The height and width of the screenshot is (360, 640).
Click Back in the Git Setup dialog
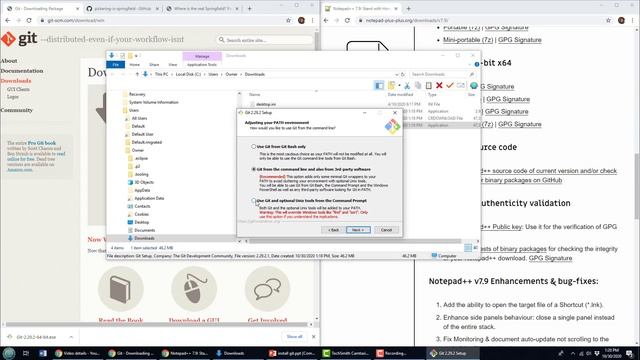(x=333, y=230)
